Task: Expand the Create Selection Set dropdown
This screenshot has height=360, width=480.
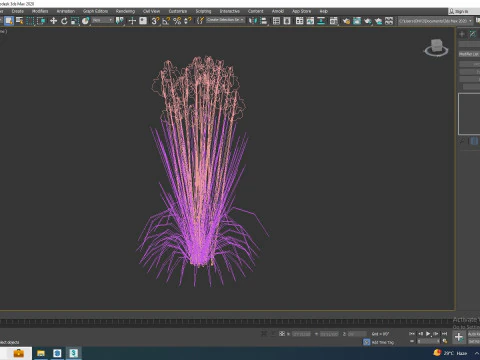Action: pos(225,20)
